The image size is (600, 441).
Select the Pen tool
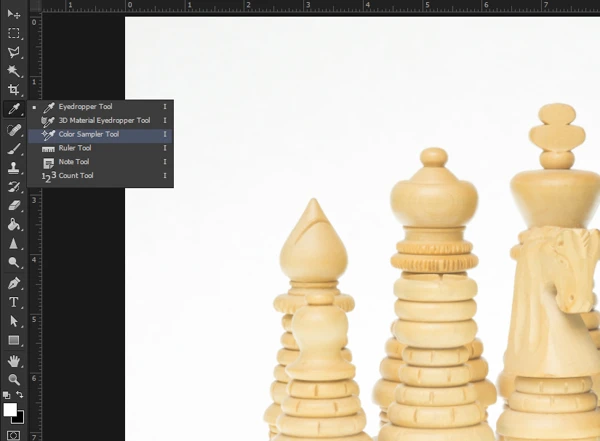(14, 282)
